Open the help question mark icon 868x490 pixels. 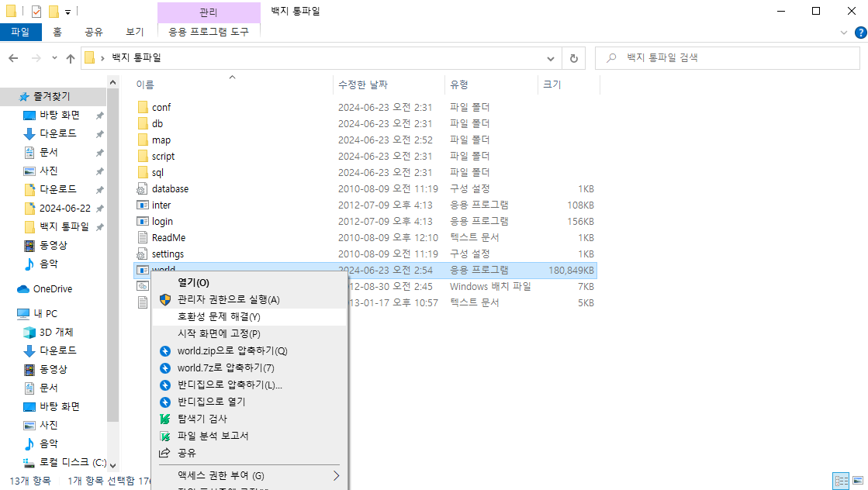click(x=861, y=32)
